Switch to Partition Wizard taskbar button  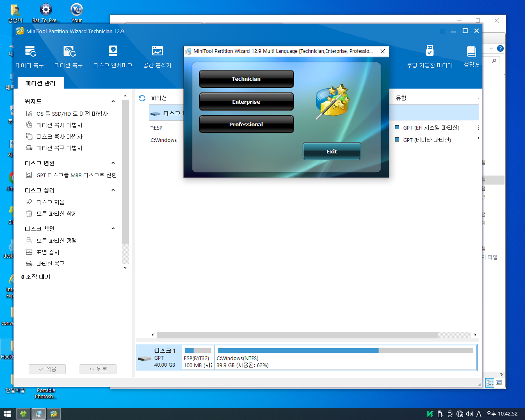tap(54, 414)
